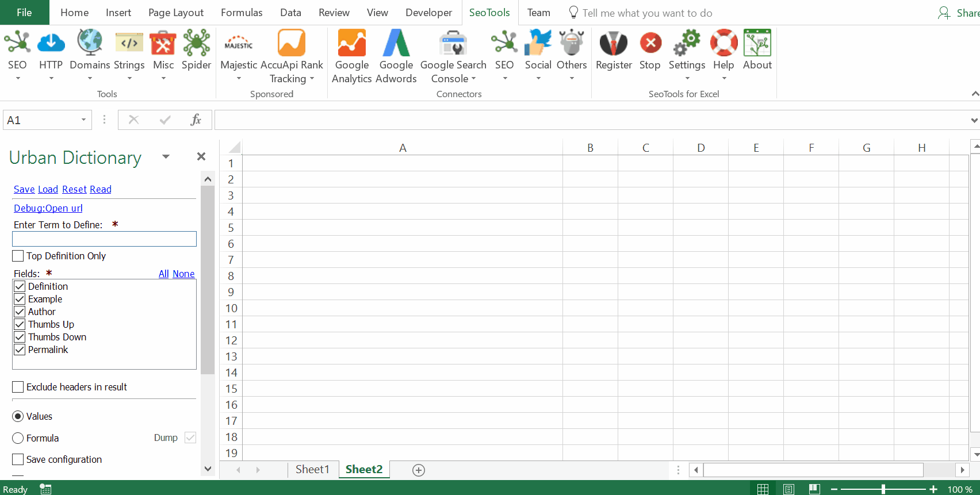The image size is (980, 495).
Task: Open the Name Box dropdown arrow
Action: [83, 120]
